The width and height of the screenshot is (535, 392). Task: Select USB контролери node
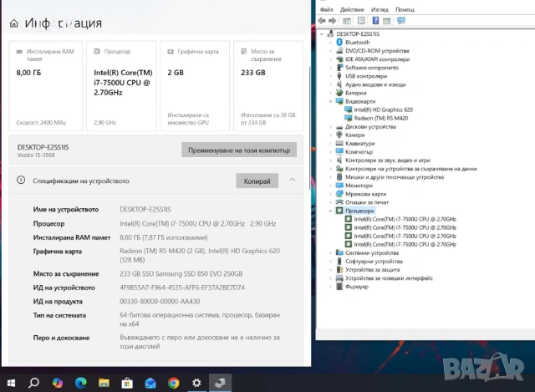pos(366,76)
